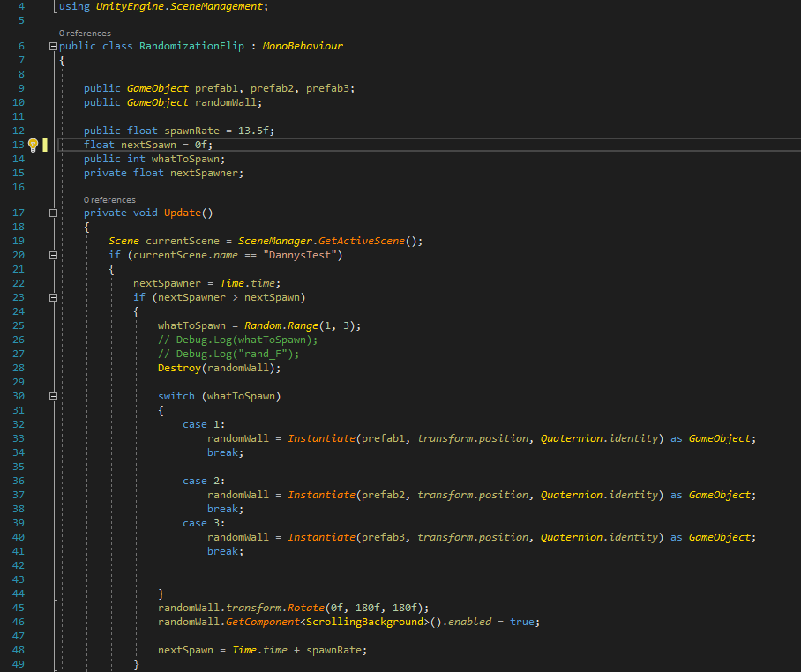Click GetActiveScene method call
The height and width of the screenshot is (672, 801).
[x=361, y=241]
